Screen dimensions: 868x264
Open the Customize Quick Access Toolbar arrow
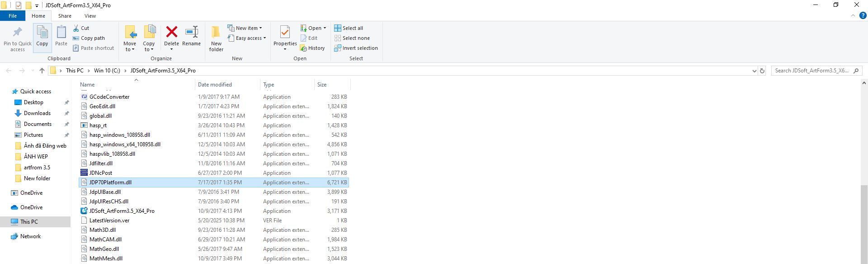[x=37, y=5]
